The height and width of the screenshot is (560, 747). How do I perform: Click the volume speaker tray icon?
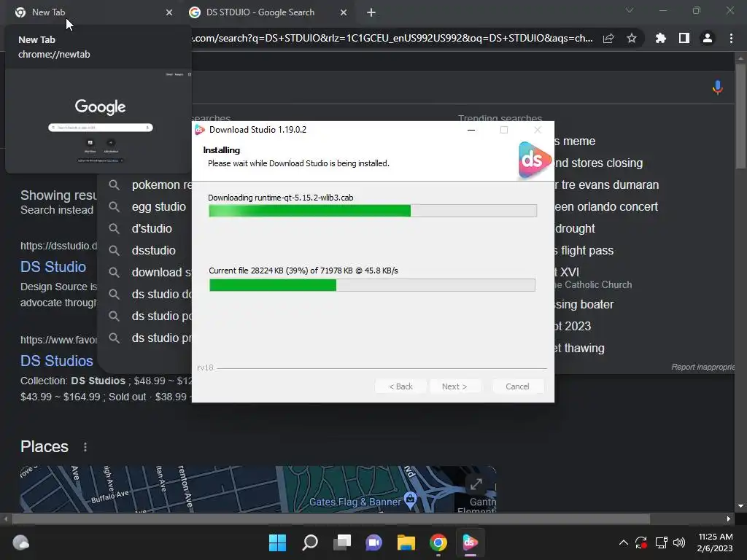[x=679, y=542]
